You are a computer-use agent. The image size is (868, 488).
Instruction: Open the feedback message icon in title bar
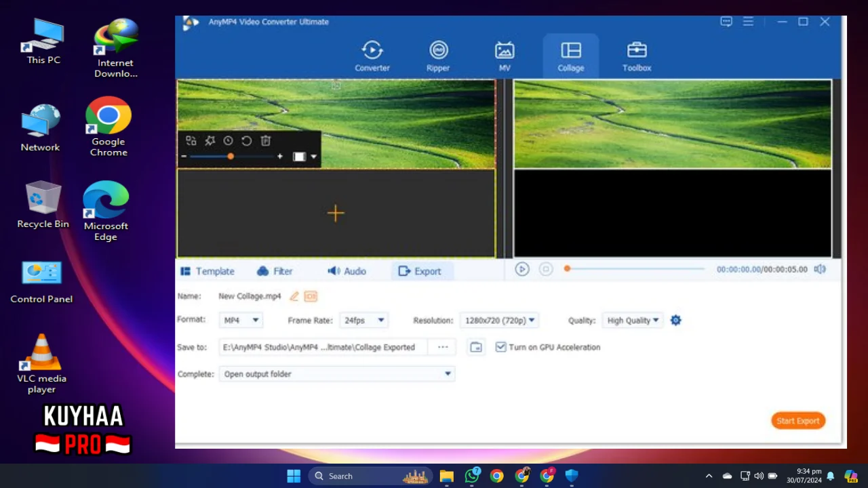click(726, 22)
